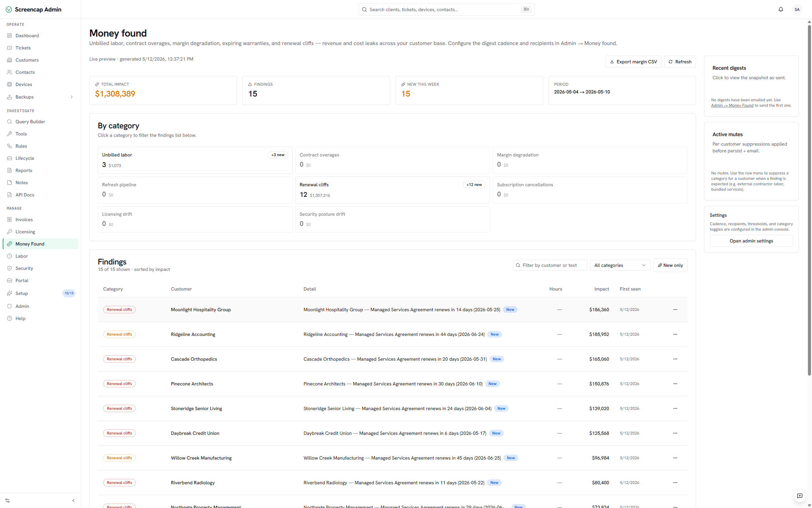
Task: Open row menu for Stoneridge Senior Living
Action: coord(675,408)
